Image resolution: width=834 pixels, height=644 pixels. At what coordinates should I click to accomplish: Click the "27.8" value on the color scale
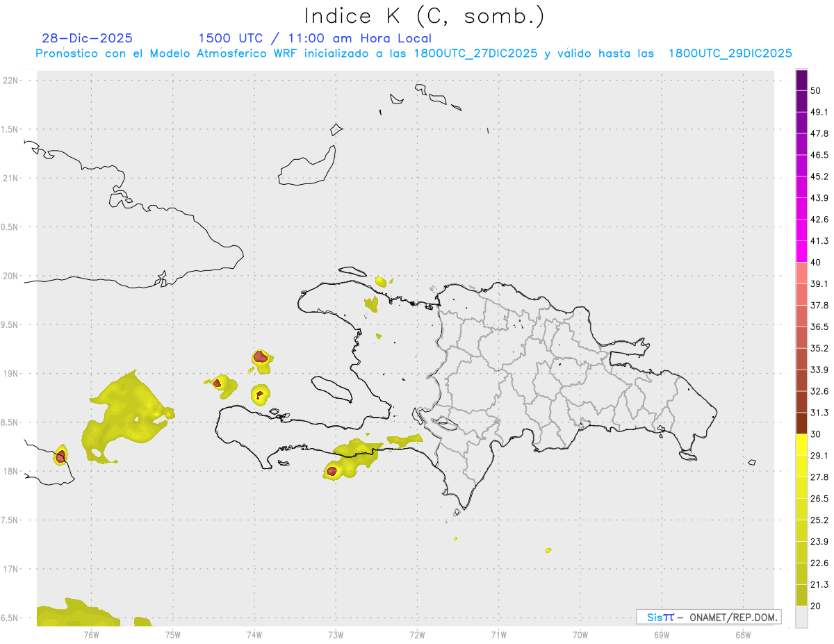(819, 477)
